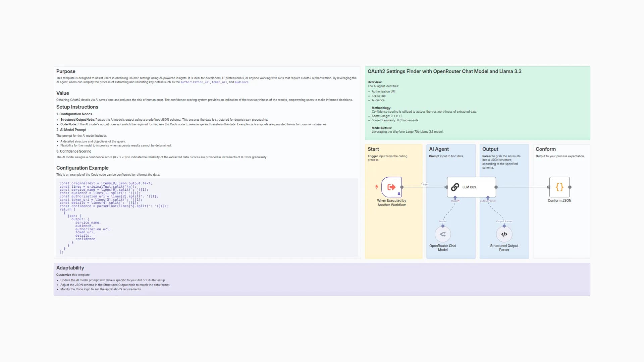Click the Start sticky note title

[373, 149]
